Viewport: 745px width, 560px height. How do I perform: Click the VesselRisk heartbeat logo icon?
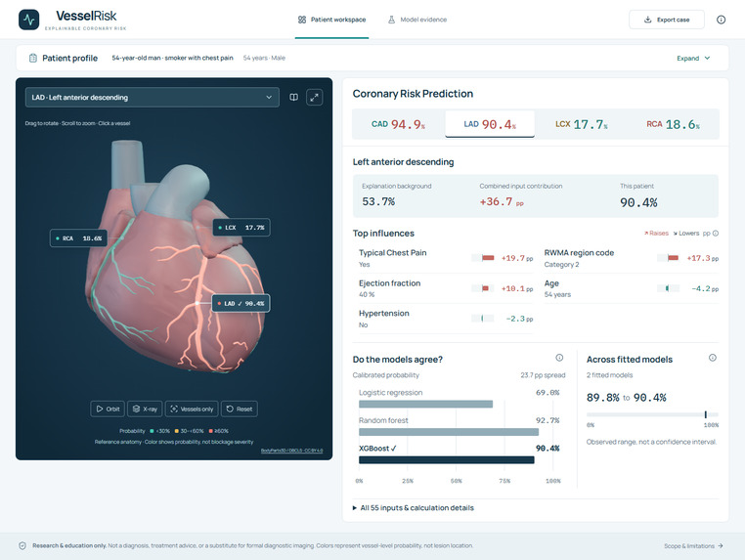[x=29, y=20]
